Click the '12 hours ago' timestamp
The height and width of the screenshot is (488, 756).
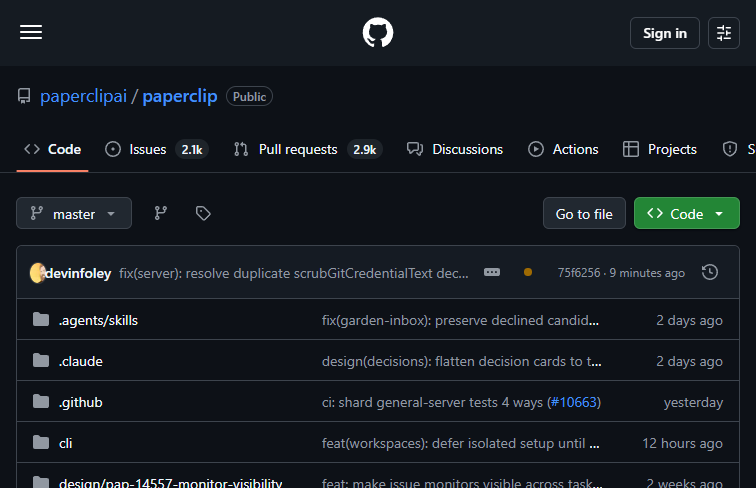tap(682, 443)
